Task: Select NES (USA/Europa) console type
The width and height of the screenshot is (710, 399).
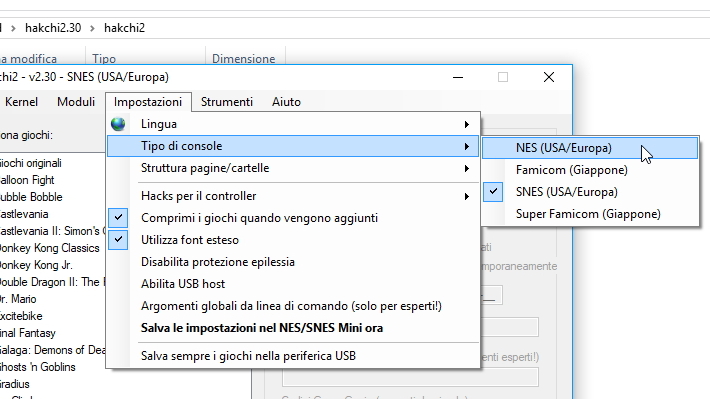Action: pos(590,148)
